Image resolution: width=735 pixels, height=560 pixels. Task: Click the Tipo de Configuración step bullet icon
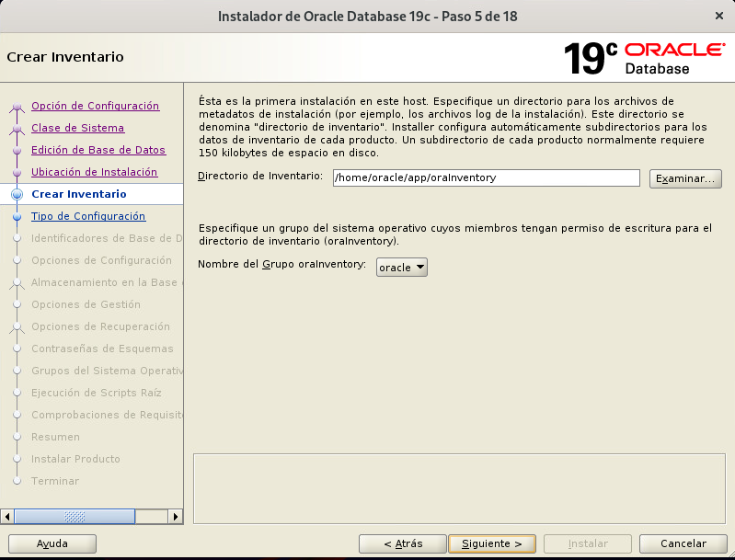[16, 217]
